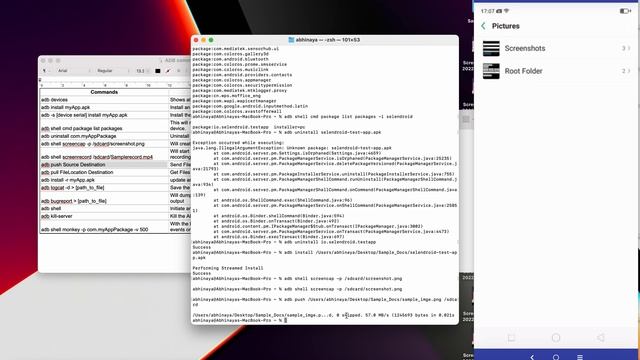Open the Arial font family dropdown

tap(73, 71)
